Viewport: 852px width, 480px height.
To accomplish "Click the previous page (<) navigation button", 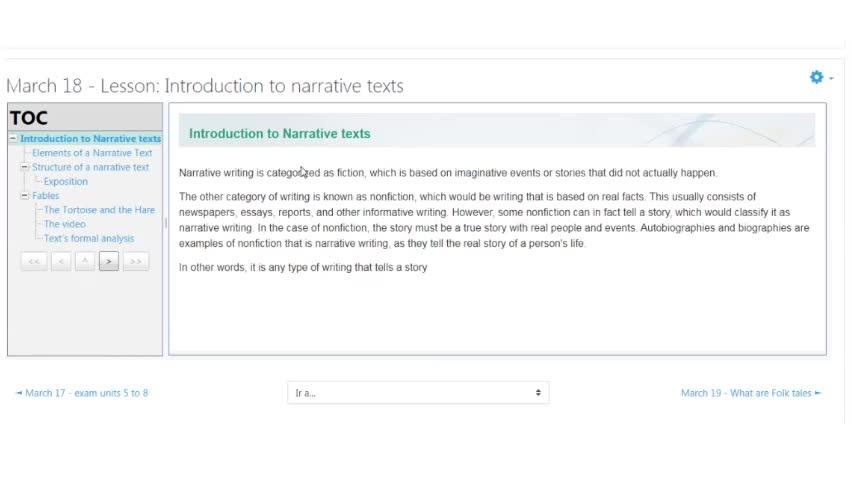I will click(60, 261).
